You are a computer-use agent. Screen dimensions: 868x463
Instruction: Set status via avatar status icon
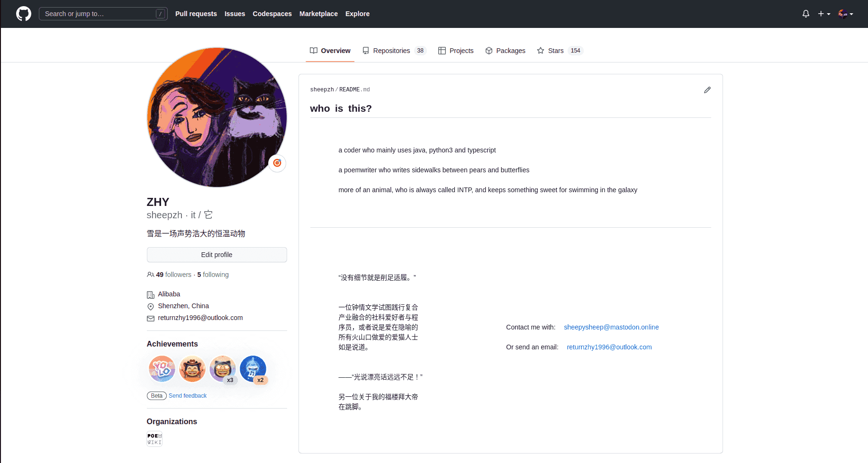(277, 163)
